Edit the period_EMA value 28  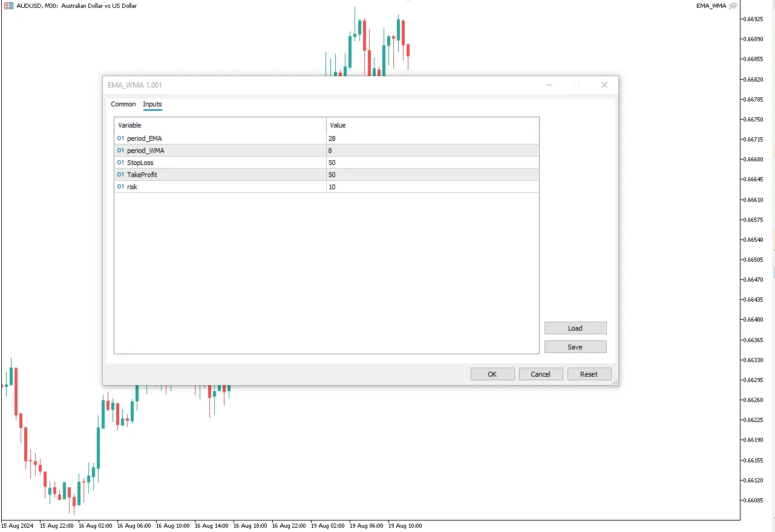pos(432,138)
